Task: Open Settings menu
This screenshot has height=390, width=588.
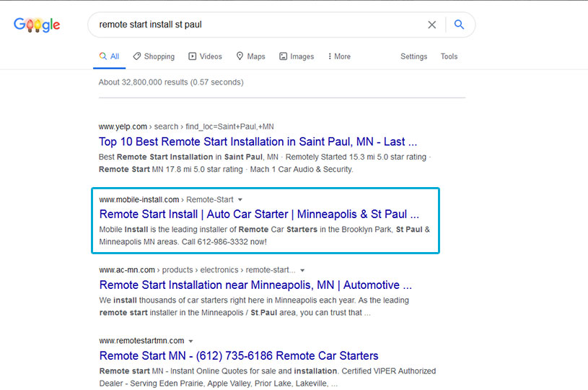Action: [x=413, y=56]
